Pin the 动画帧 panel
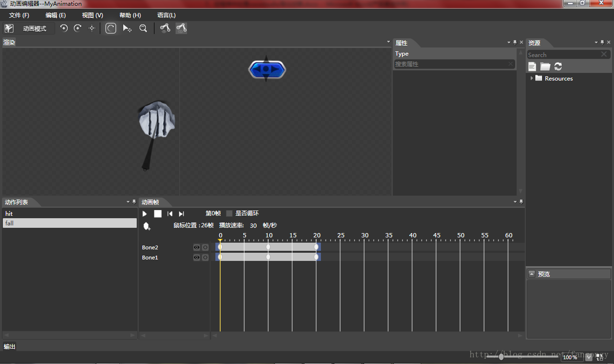 (x=521, y=202)
